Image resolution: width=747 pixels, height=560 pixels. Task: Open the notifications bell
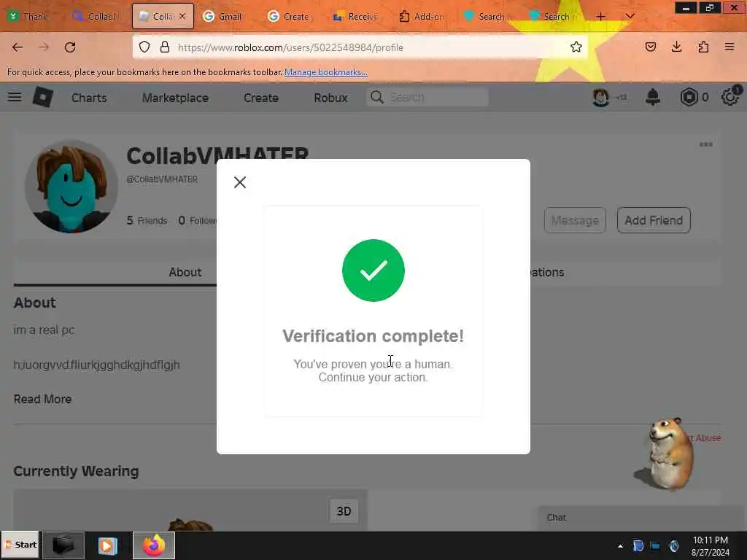tap(653, 97)
